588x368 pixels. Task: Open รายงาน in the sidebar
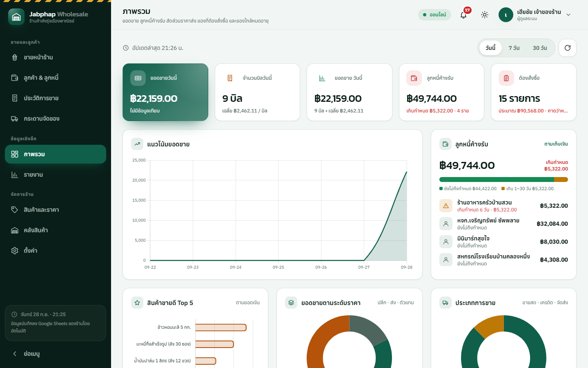[x=56, y=175]
